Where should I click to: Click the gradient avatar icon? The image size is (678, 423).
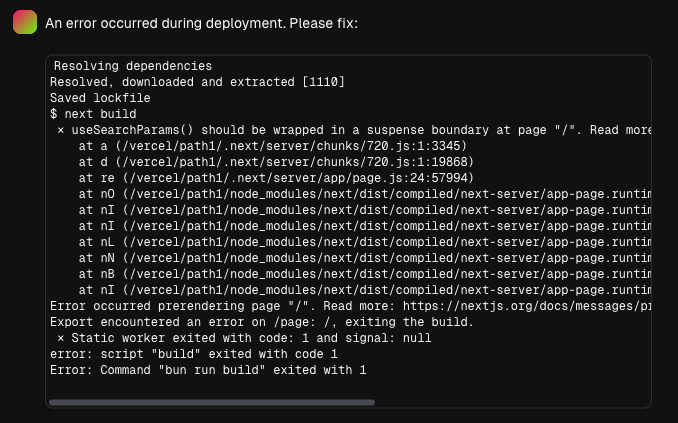25,22
